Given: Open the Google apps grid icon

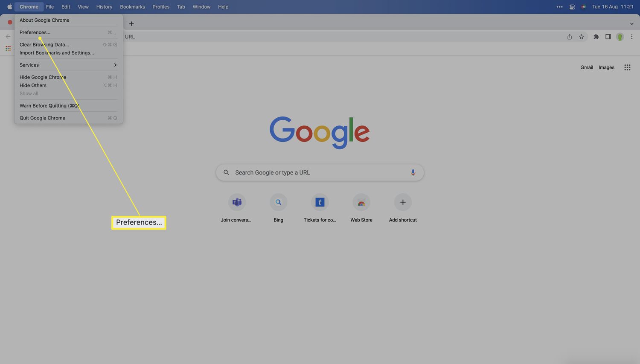Looking at the screenshot, I should 627,67.
